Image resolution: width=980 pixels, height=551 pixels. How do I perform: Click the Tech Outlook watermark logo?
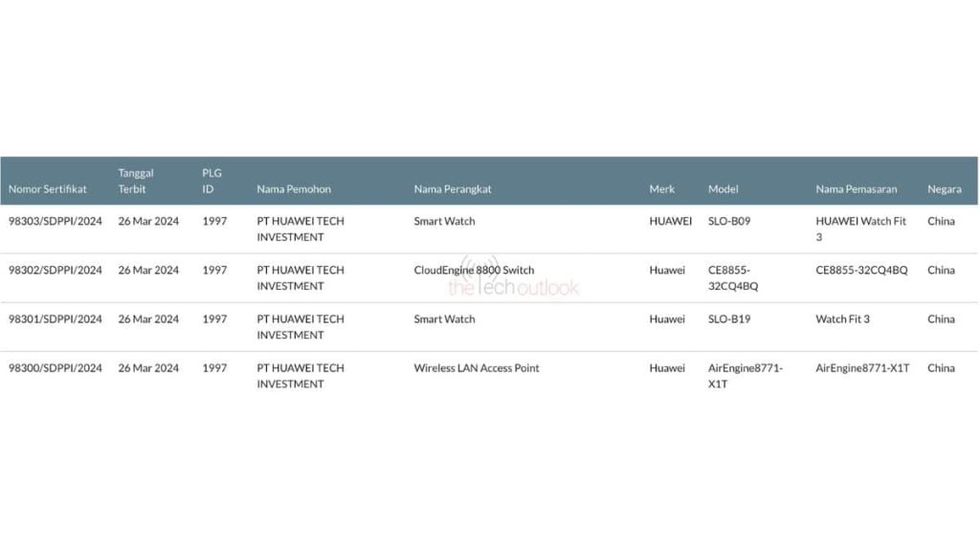point(515,278)
